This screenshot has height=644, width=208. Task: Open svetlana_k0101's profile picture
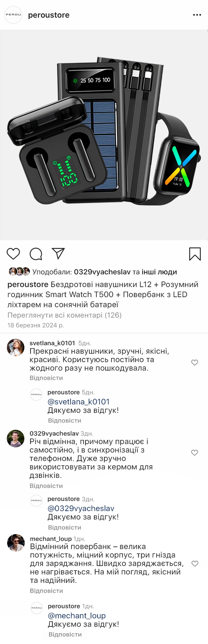click(16, 348)
